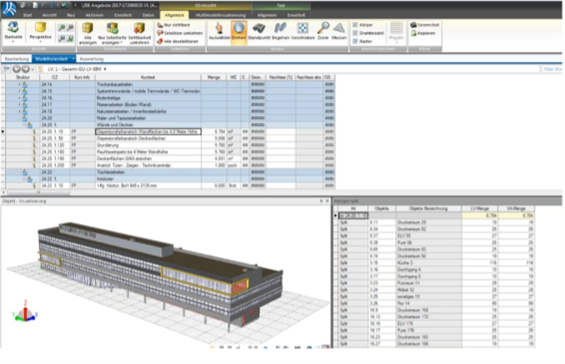565x364 pixels.
Task: Select the Begehen walk tool
Action: pos(280,31)
